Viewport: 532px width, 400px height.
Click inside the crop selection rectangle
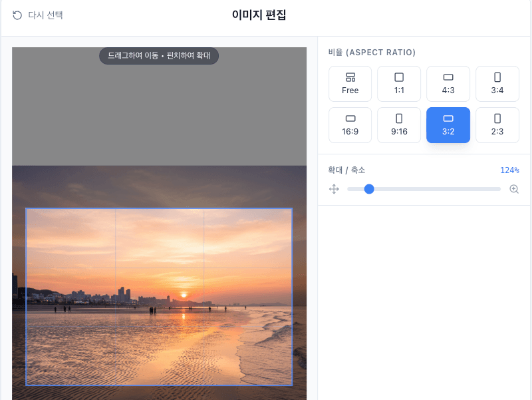tap(158, 296)
